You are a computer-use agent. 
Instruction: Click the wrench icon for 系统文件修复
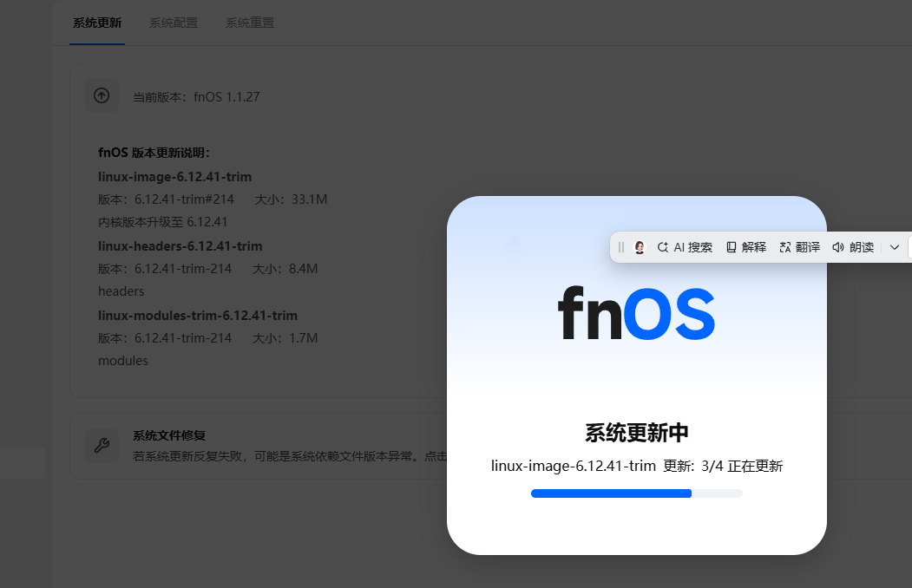click(x=102, y=446)
